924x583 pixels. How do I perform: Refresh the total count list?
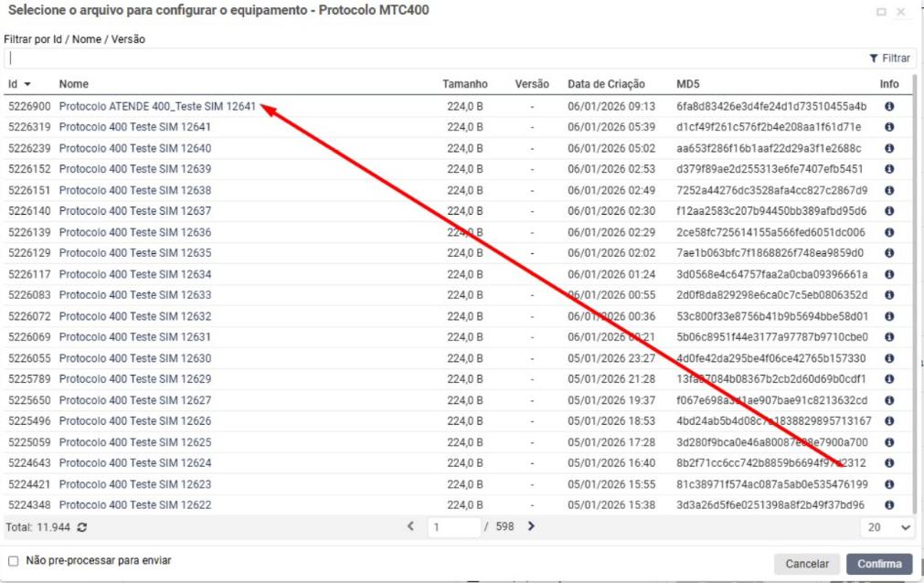(x=81, y=527)
